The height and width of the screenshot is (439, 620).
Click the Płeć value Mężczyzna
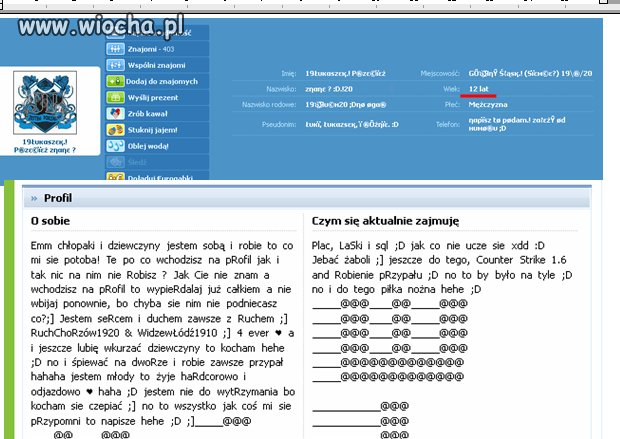(x=488, y=105)
